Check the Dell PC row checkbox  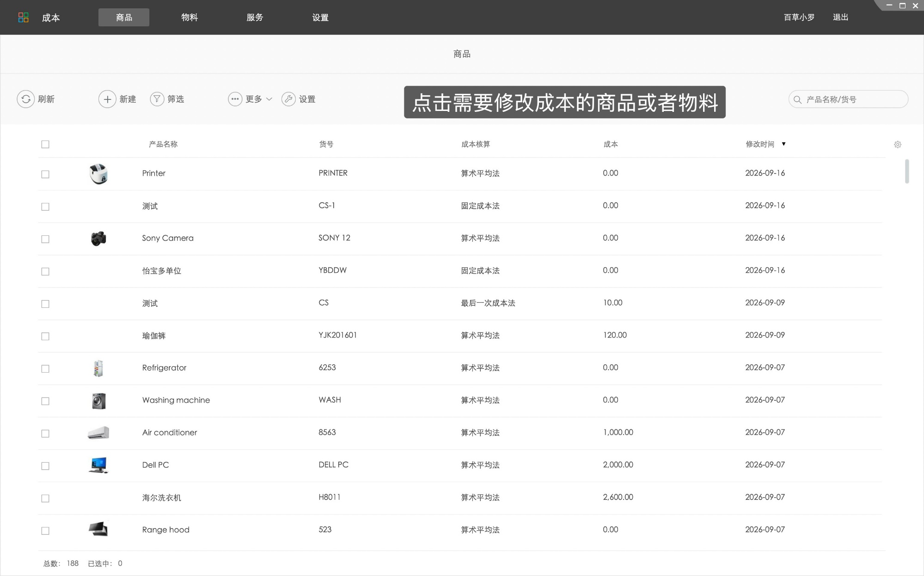(45, 466)
